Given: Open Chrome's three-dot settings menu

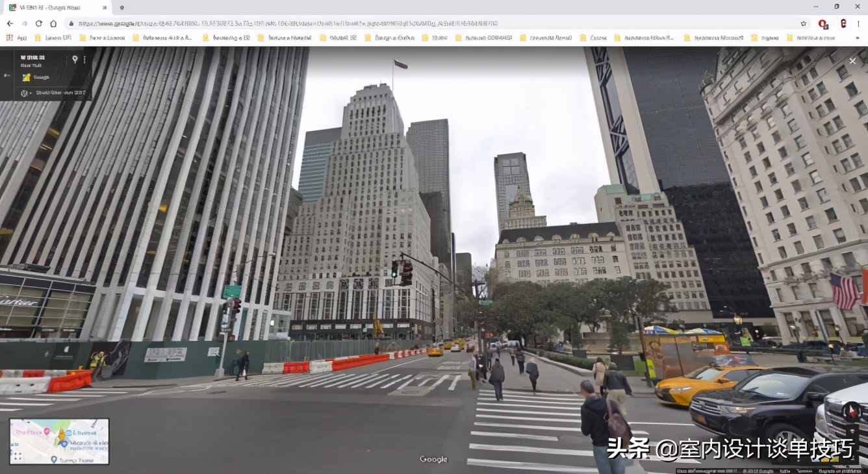Looking at the screenshot, I should (859, 24).
